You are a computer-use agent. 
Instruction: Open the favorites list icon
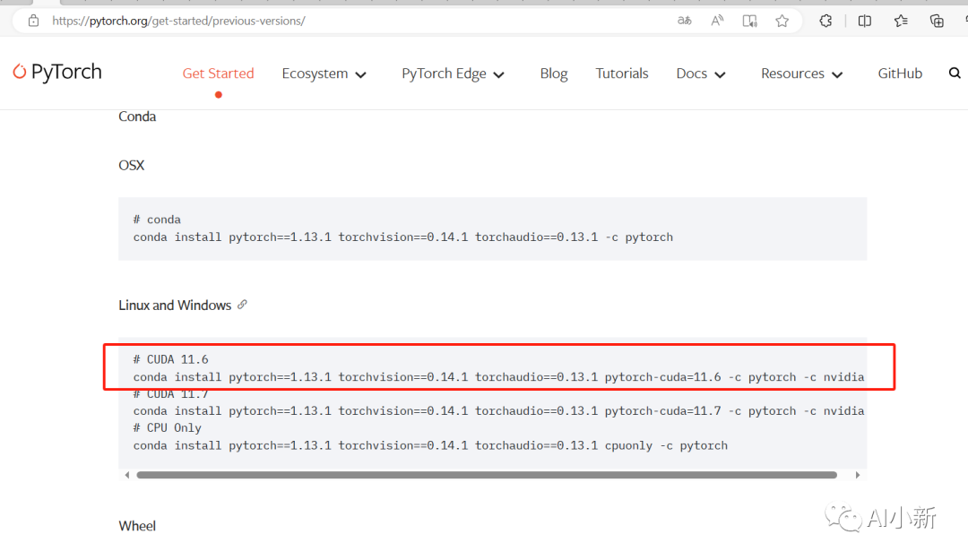901,21
